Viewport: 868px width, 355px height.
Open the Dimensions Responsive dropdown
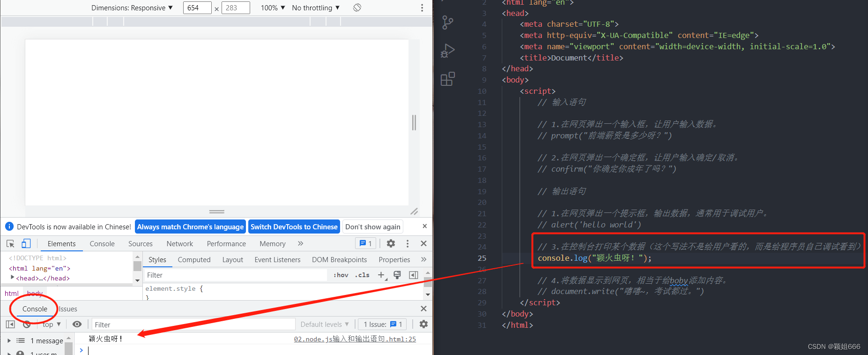click(x=132, y=8)
